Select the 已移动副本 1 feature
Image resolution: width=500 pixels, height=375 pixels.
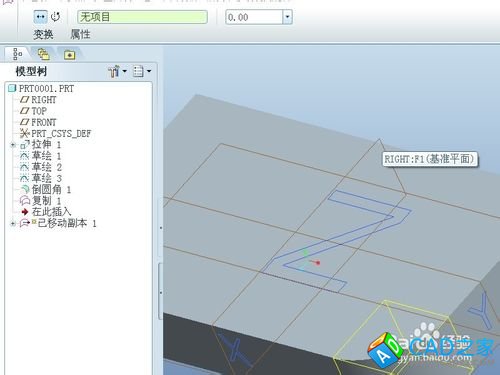(67, 223)
